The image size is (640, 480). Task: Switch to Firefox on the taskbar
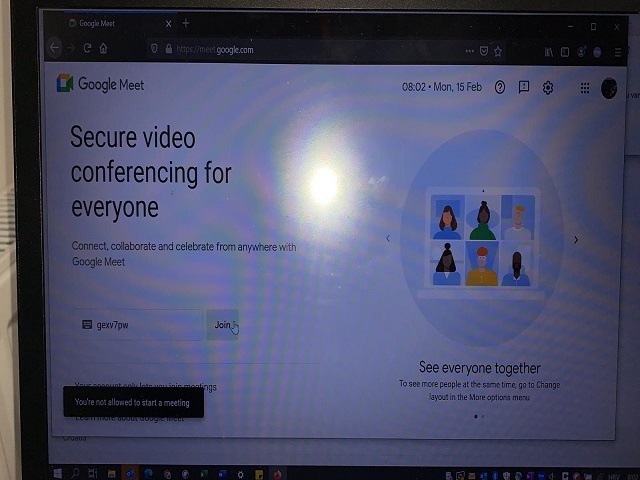click(x=277, y=474)
